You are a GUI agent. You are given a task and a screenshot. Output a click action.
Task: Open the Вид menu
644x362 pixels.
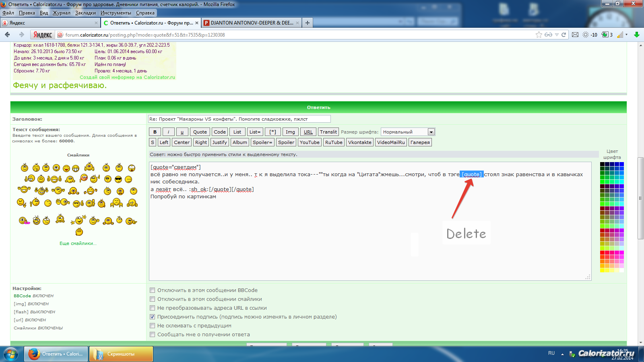coord(44,13)
